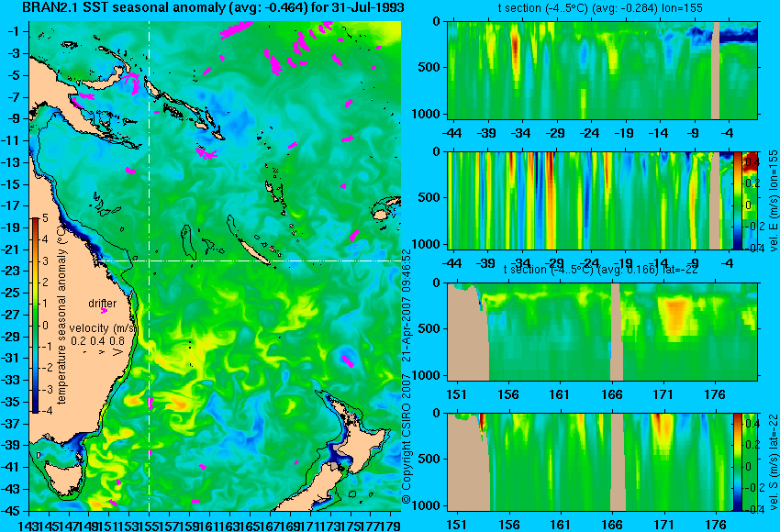
Task: Click the 't section' title ending in lat=-22
Action: tap(600, 270)
